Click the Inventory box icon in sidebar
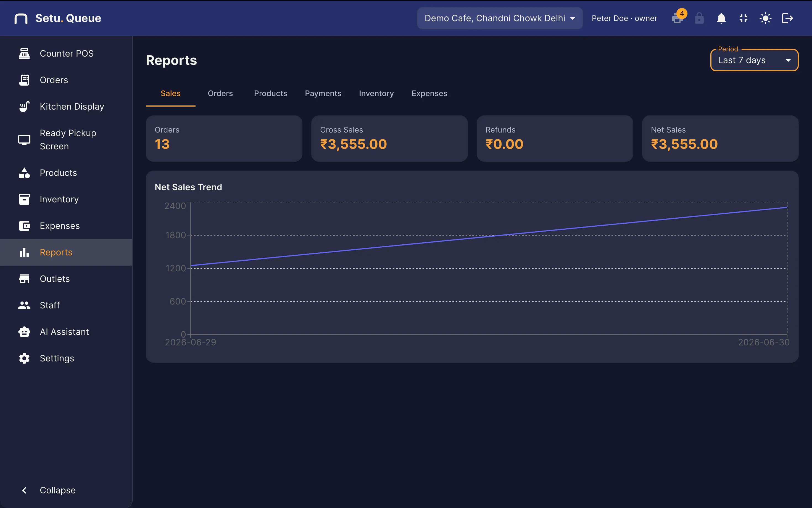812x508 pixels. click(24, 199)
